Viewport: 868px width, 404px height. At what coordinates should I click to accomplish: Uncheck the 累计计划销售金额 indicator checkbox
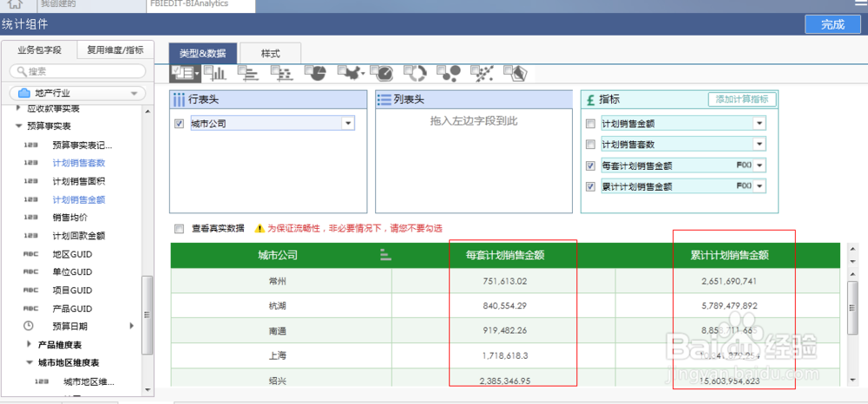pos(590,186)
